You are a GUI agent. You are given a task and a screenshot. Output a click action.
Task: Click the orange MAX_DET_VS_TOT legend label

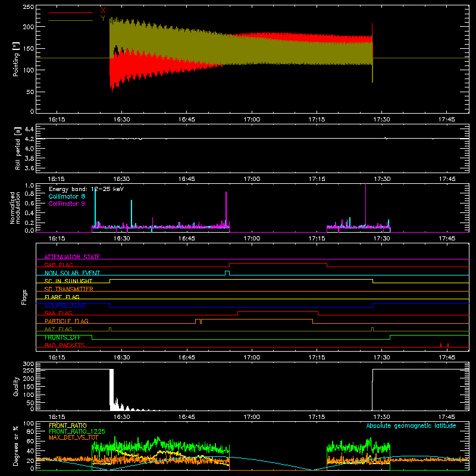(73, 437)
